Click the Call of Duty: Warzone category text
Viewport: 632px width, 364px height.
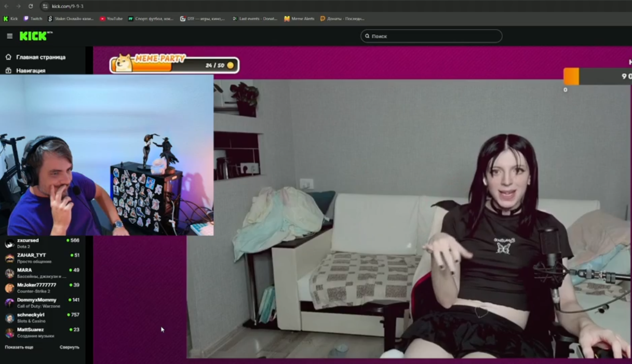pyautogui.click(x=38, y=306)
